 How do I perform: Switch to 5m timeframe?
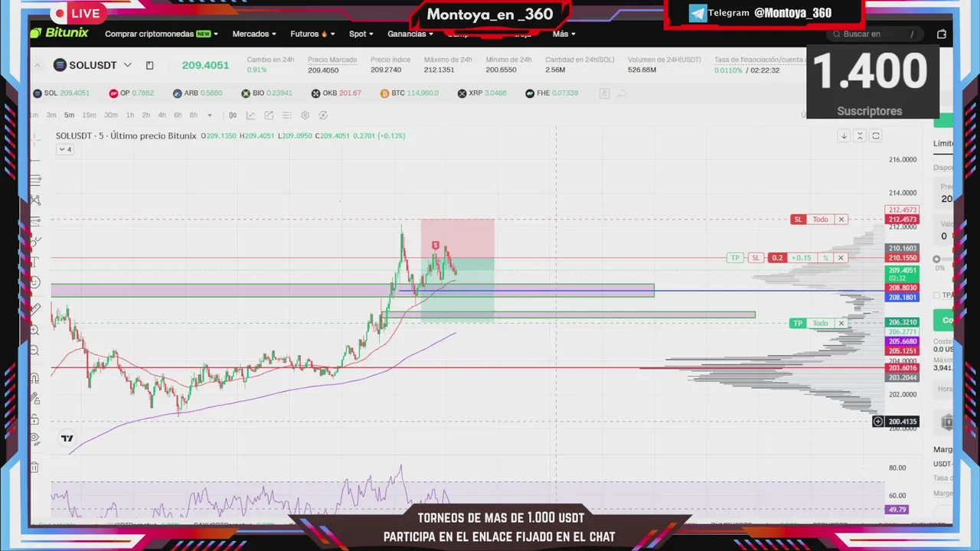[69, 116]
